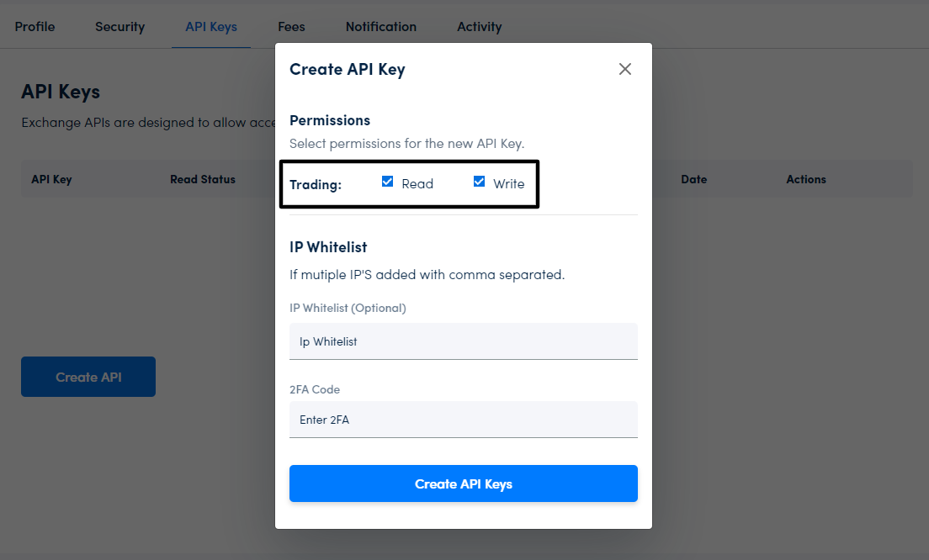Switch to the Security tab
Viewport: 929px width, 560px height.
(x=119, y=27)
